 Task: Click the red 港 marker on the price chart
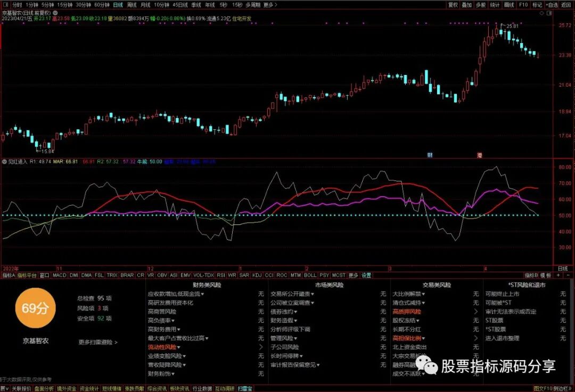pos(480,155)
